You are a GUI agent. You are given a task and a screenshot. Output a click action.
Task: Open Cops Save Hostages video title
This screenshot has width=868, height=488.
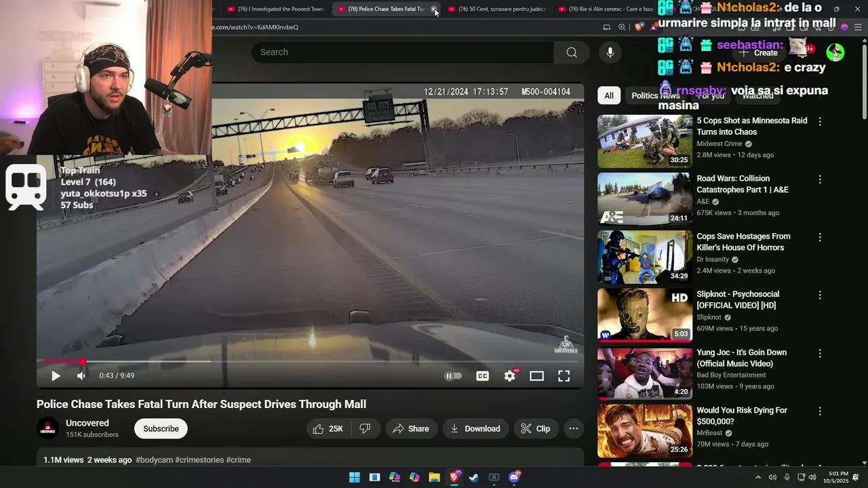pos(743,242)
